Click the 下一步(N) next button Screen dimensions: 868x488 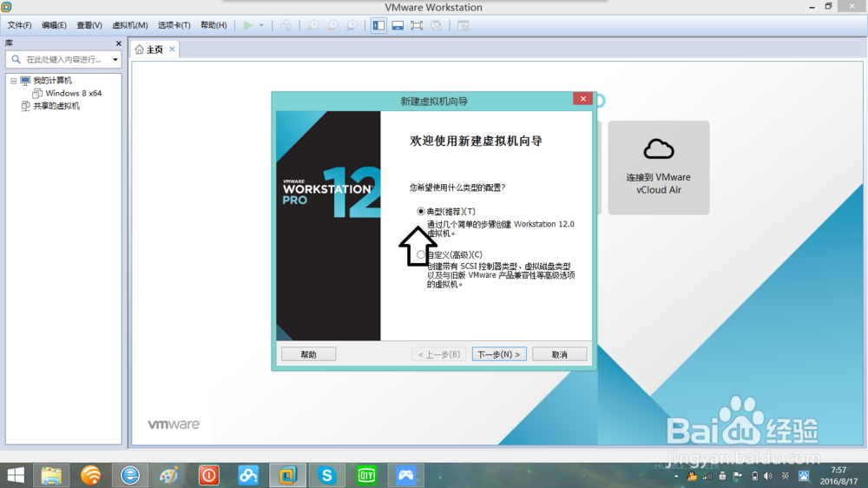coord(499,354)
